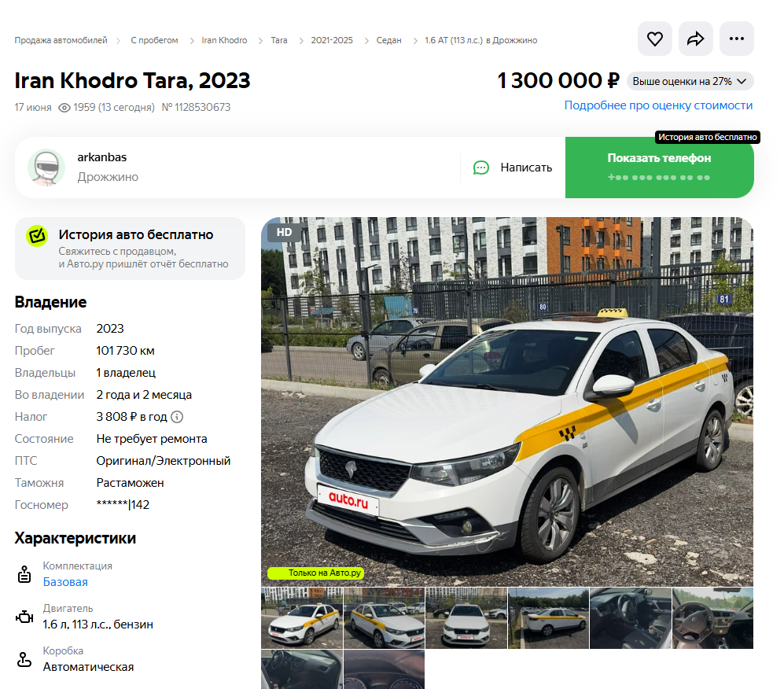The image size is (784, 689).
Task: Click the share arrow icon
Action: [695, 39]
